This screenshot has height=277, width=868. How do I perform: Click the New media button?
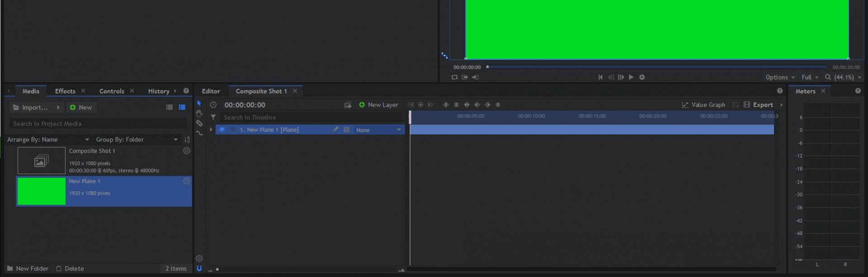point(81,108)
